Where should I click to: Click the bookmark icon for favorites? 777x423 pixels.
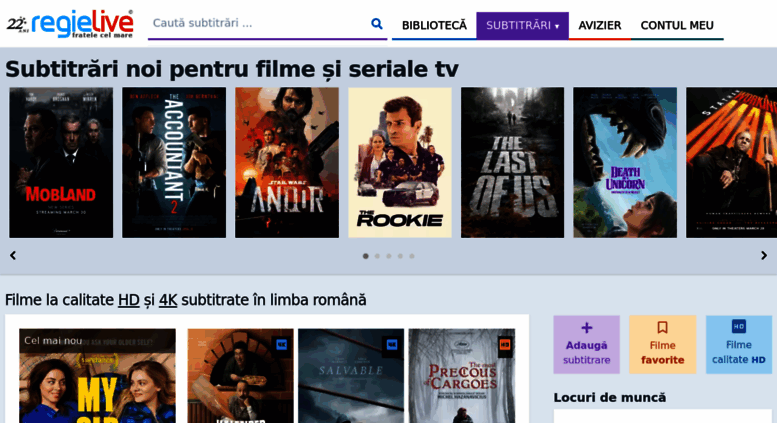(663, 327)
